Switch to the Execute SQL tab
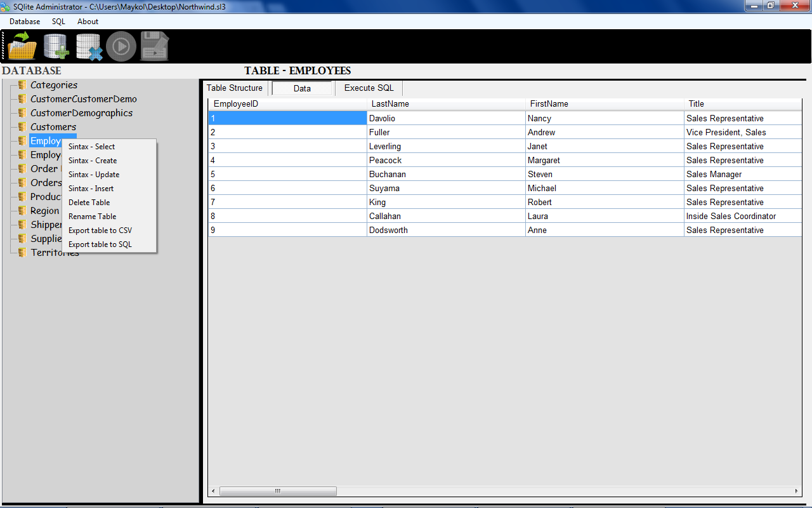The height and width of the screenshot is (508, 812). tap(368, 88)
